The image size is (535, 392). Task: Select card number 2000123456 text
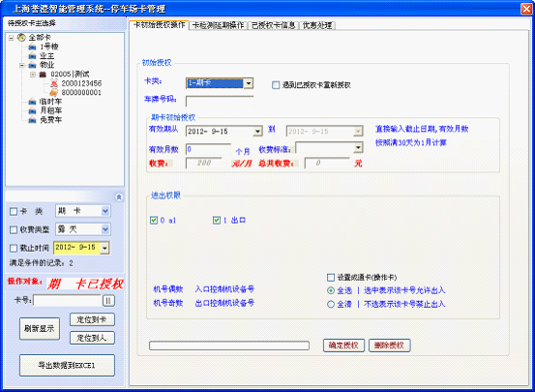[81, 83]
